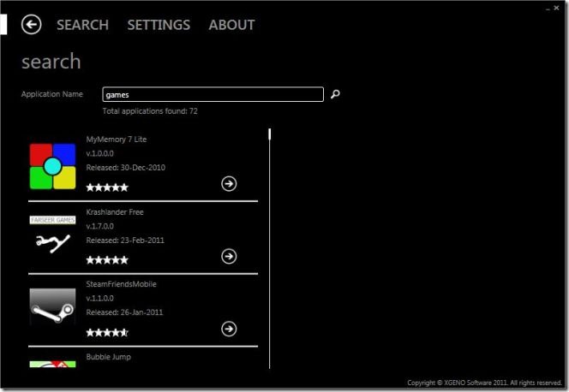Open the SEARCH tab

83,25
